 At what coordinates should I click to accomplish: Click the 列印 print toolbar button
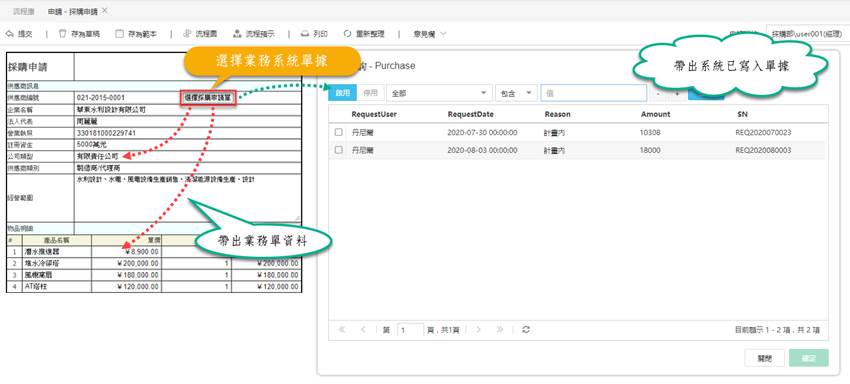(x=314, y=34)
